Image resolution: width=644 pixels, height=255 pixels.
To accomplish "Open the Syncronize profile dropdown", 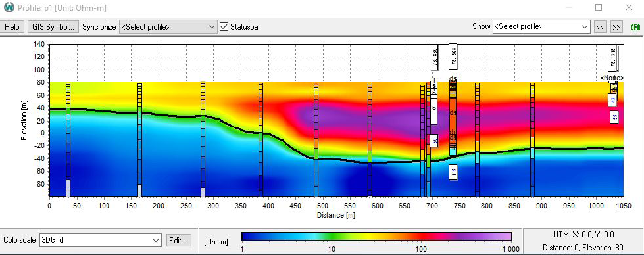I will 168,27.
